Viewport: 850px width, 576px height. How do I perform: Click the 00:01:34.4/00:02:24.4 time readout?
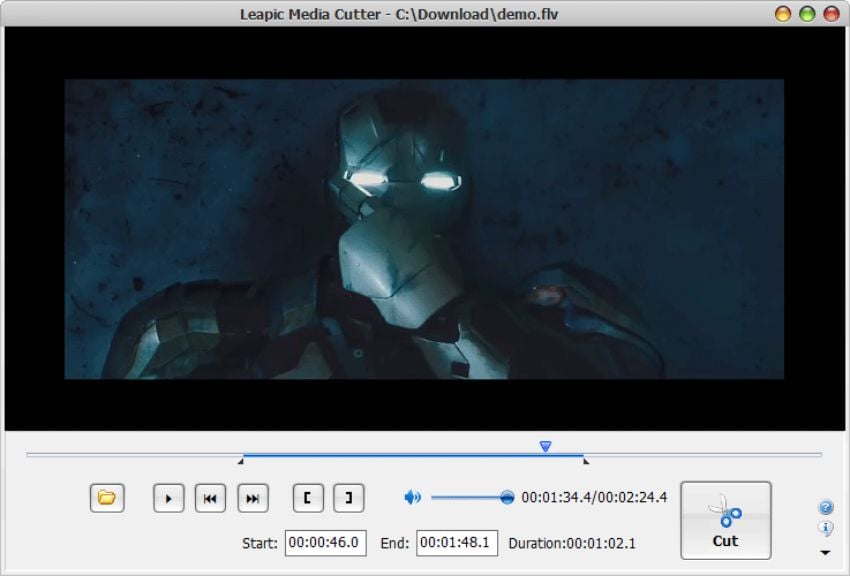coord(594,497)
